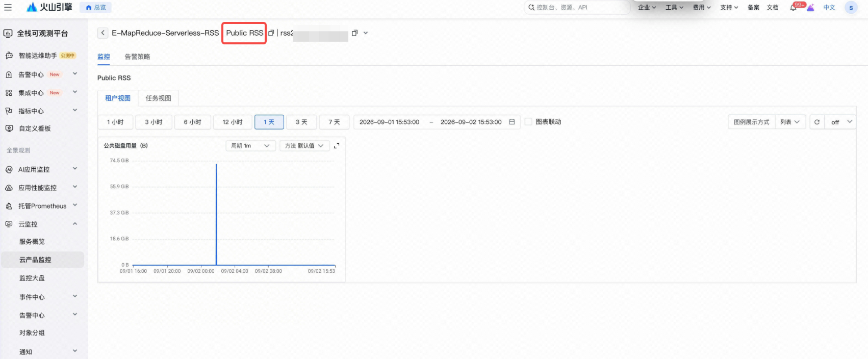
Task: Open the 列表 legend display dropdown
Action: (790, 122)
